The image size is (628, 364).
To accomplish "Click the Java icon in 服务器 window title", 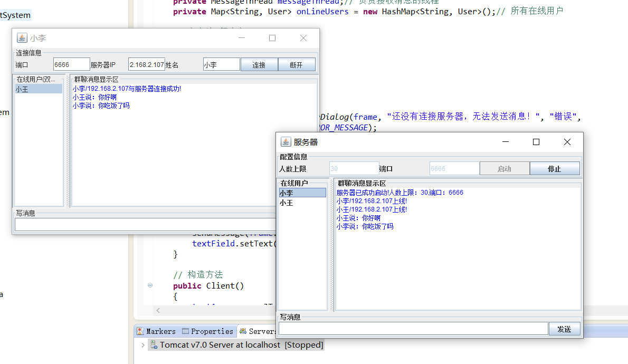I will pos(286,142).
